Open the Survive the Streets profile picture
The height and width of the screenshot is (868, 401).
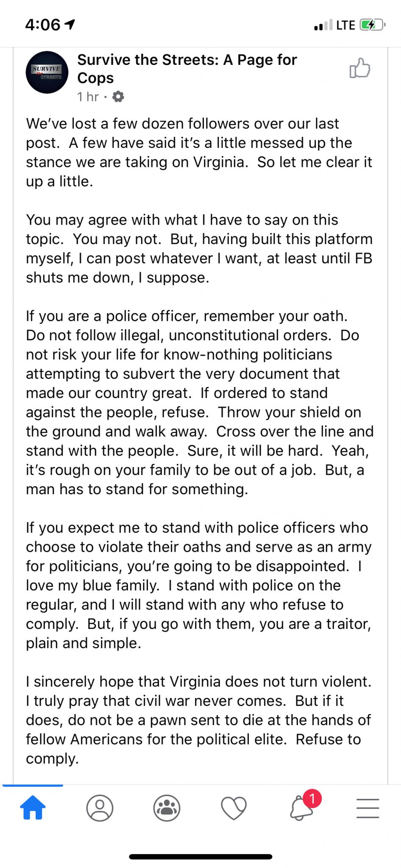point(47,72)
